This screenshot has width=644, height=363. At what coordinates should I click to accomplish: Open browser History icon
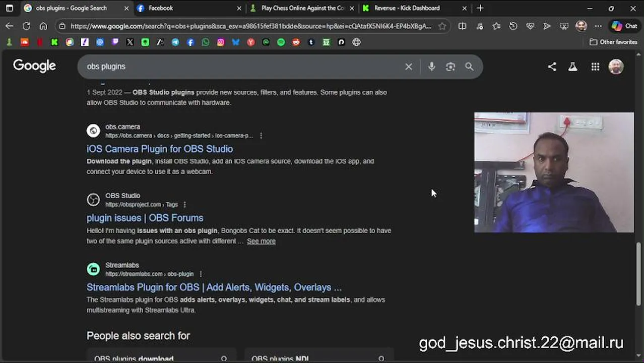pos(513,26)
